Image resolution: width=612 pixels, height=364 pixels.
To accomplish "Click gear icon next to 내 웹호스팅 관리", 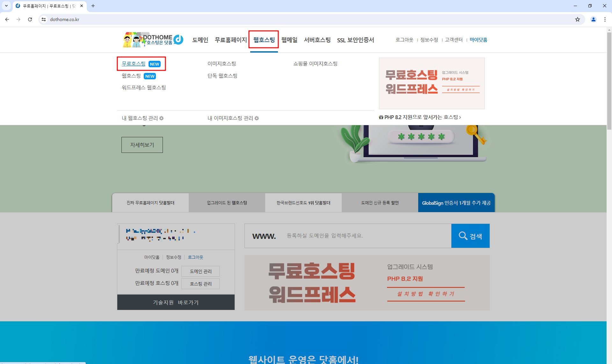I will [x=161, y=118].
